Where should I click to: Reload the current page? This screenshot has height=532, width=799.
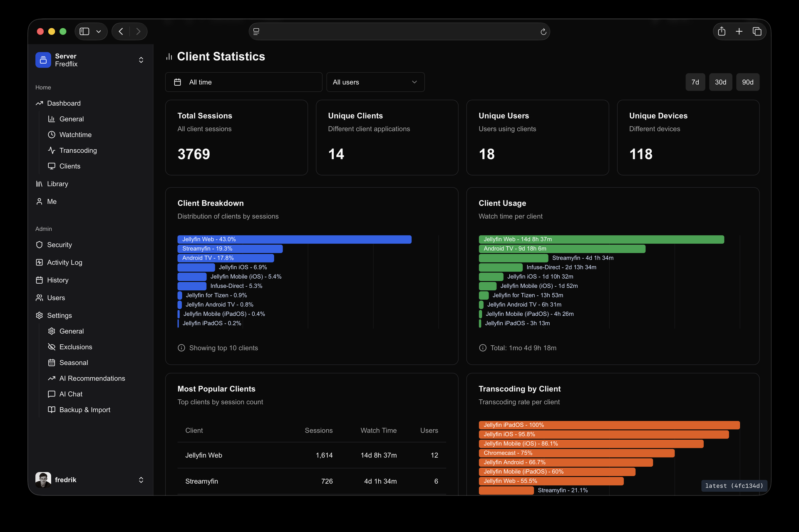point(543,32)
